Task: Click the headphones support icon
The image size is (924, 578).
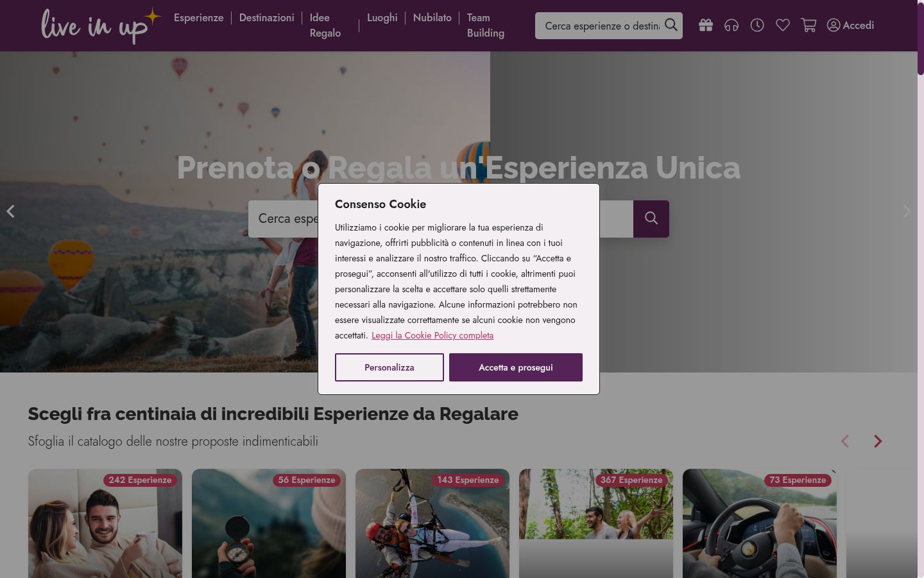Action: point(732,25)
